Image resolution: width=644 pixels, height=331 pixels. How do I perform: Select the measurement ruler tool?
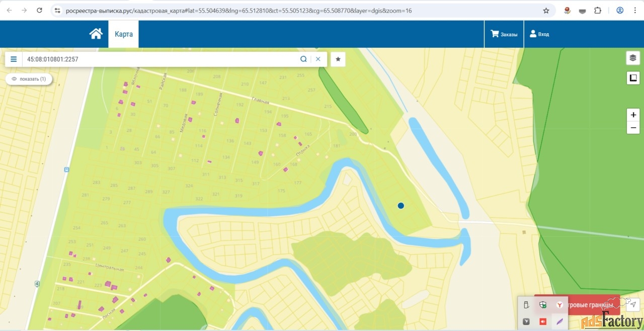[x=633, y=78]
